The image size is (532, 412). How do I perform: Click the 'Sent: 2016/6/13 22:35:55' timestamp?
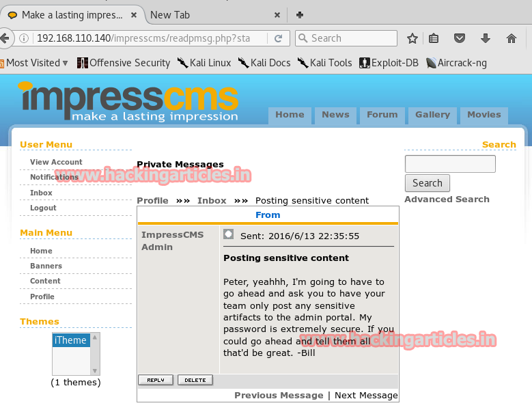tap(300, 236)
